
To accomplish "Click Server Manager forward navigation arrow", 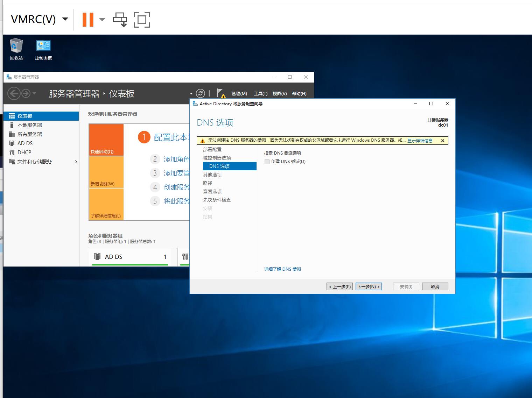I will click(x=26, y=93).
